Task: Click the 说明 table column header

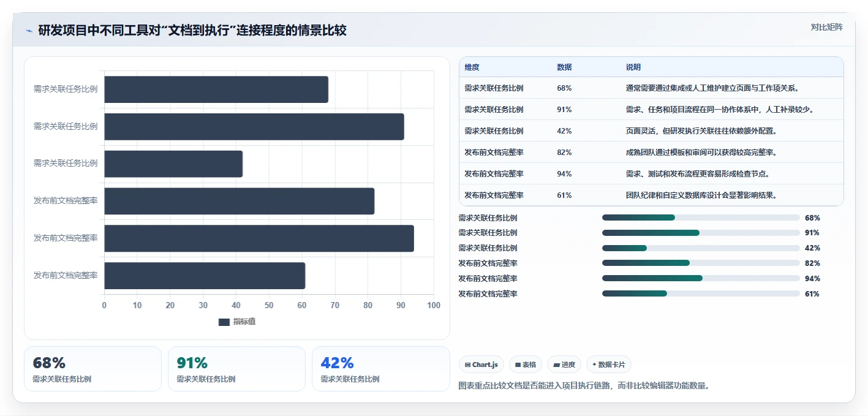Action: [x=633, y=67]
